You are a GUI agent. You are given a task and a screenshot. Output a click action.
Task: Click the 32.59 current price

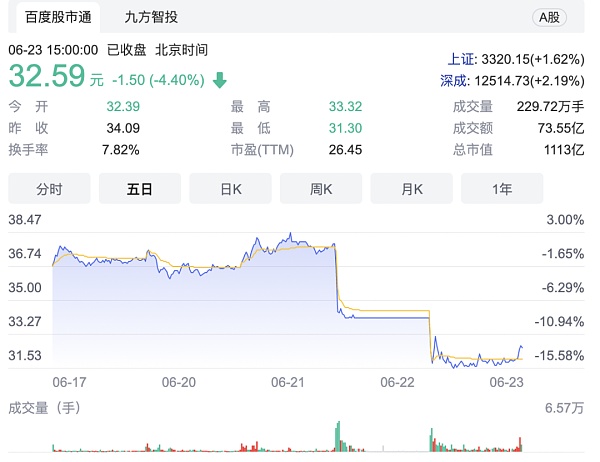(47, 75)
